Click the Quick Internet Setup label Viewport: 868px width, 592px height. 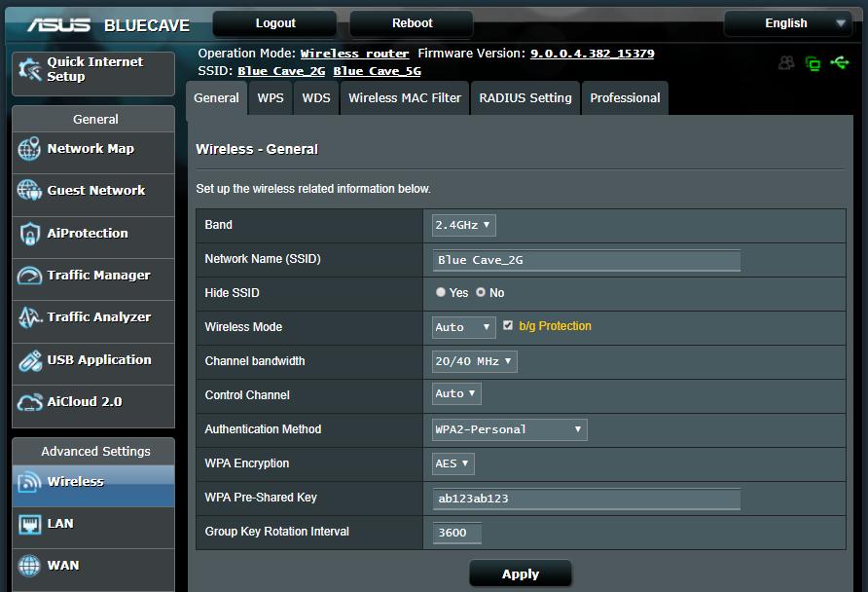click(x=95, y=69)
